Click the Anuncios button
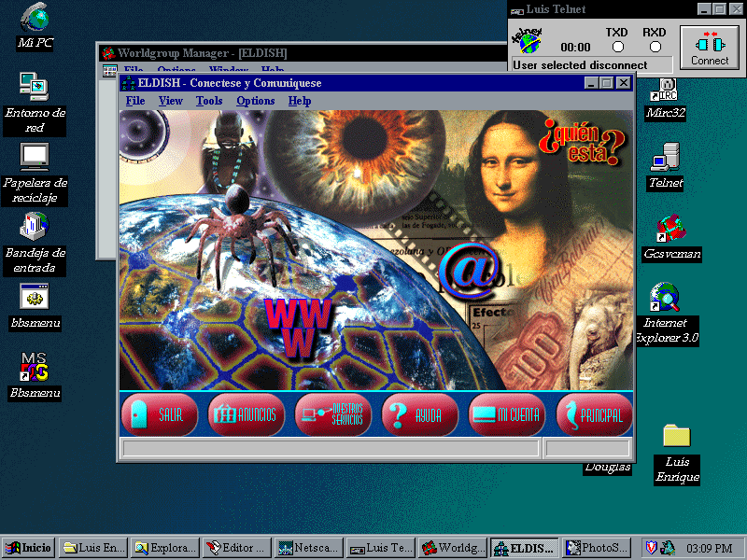Viewport: 747px width, 560px height. [x=246, y=414]
